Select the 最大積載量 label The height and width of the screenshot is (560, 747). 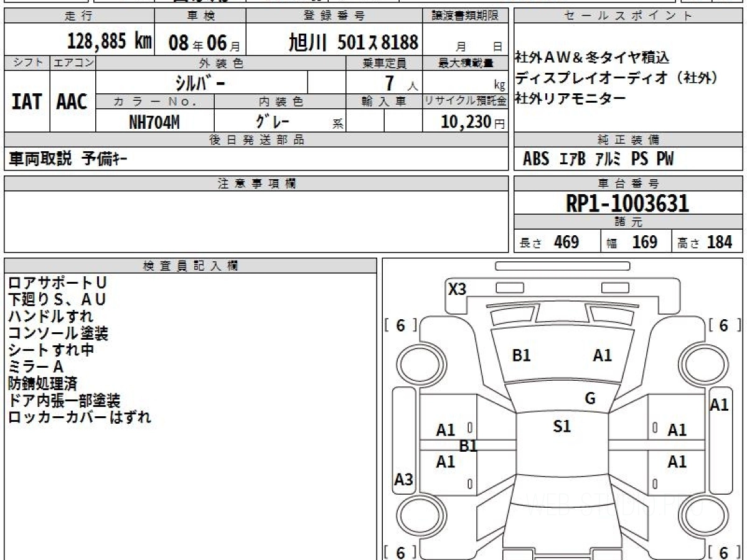466,63
